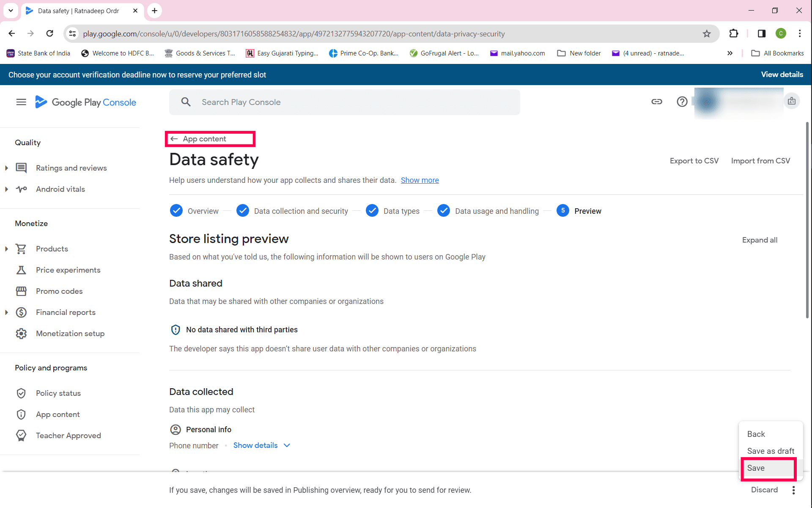Click the copy link icon
The width and height of the screenshot is (812, 508).
[x=656, y=102]
